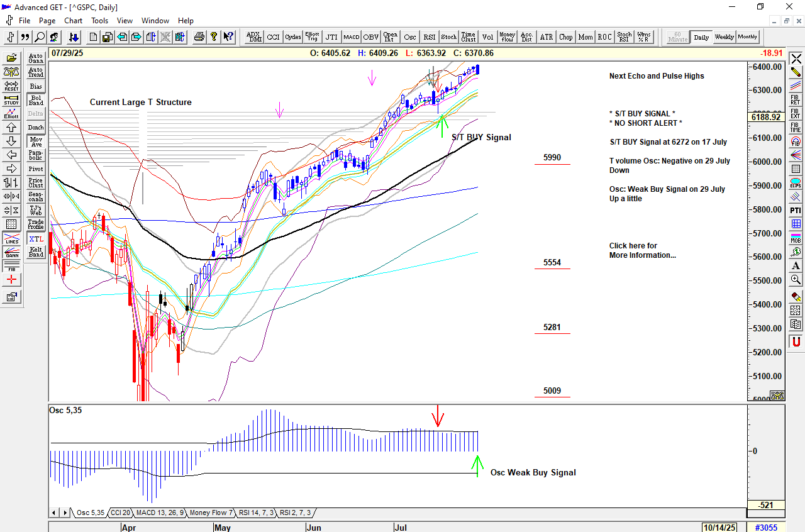Add the RSI indicator from toolbar
Screen dimensions: 805x532
(x=429, y=37)
